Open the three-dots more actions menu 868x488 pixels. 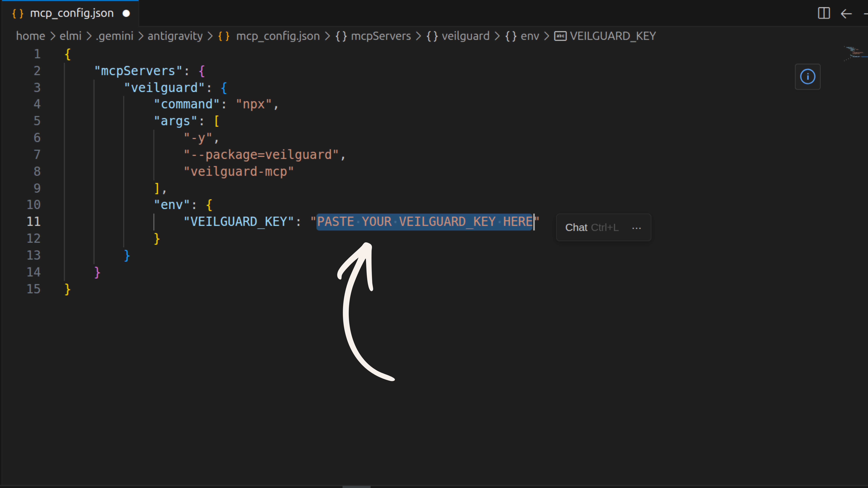(x=636, y=228)
